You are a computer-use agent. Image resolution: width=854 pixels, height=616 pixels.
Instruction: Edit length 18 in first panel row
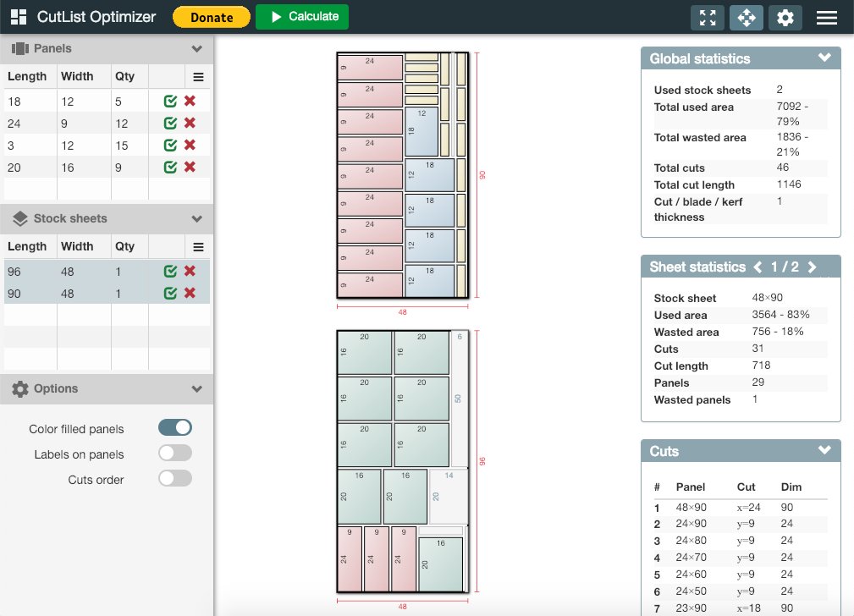pyautogui.click(x=30, y=102)
